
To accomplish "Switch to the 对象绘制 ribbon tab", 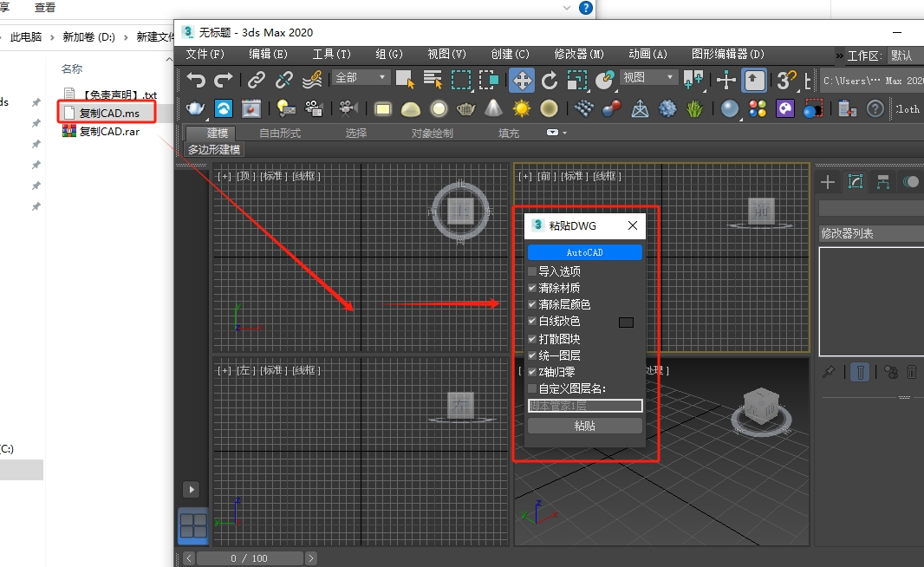I will pyautogui.click(x=432, y=134).
